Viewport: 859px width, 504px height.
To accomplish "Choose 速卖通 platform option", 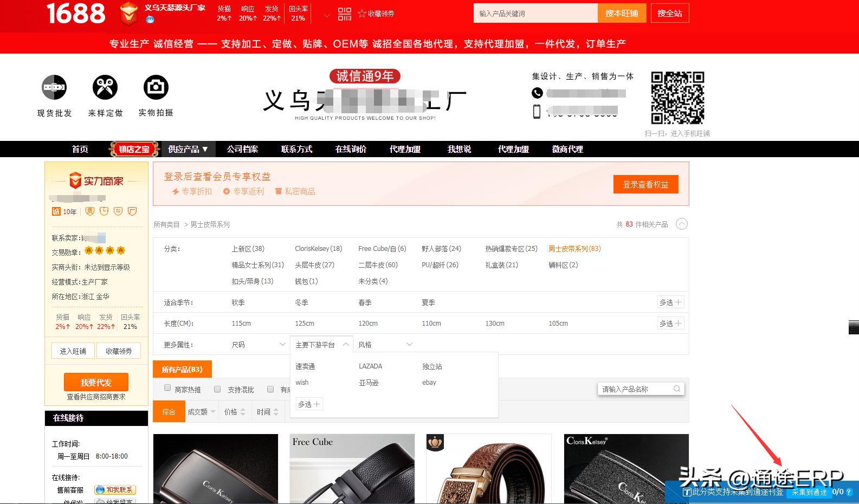I will (x=305, y=366).
